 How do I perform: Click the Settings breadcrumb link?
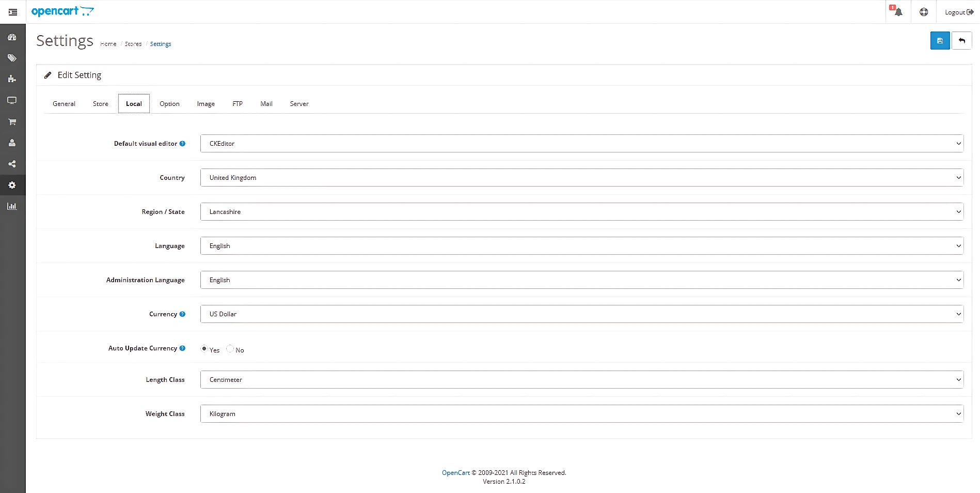tap(161, 44)
